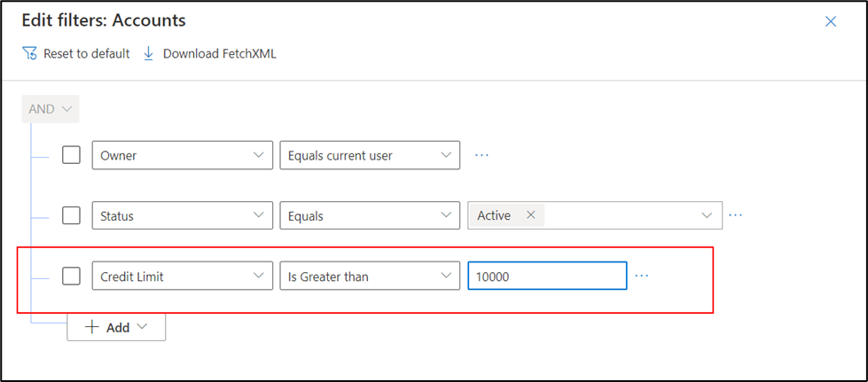Open the Status field dropdown
The width and height of the screenshot is (868, 382).
[182, 215]
